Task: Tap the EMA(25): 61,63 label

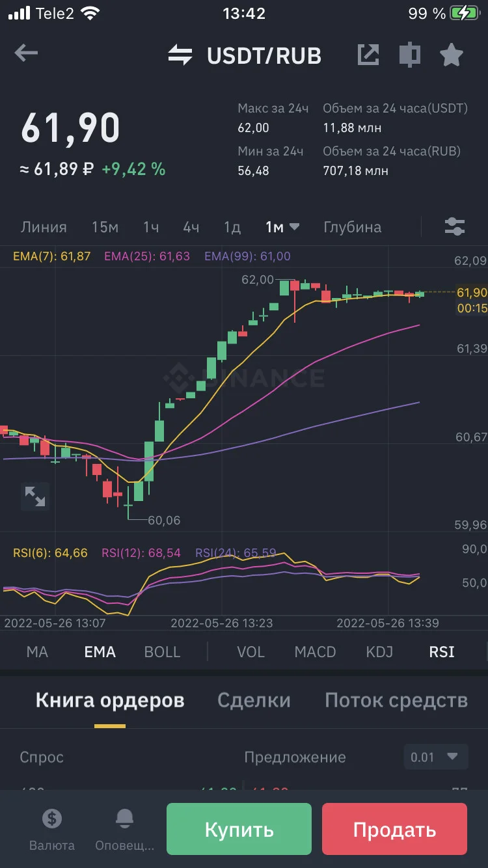Action: click(147, 256)
